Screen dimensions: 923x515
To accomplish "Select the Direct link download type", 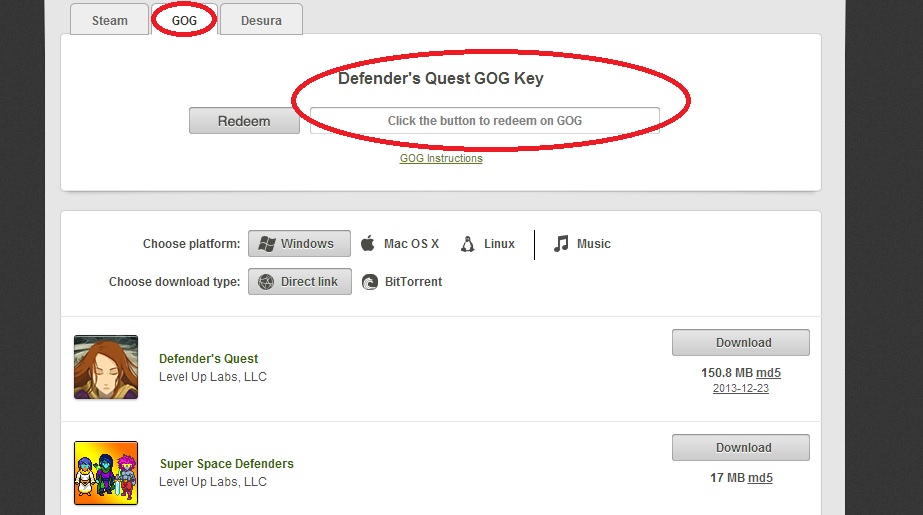I will pos(300,281).
